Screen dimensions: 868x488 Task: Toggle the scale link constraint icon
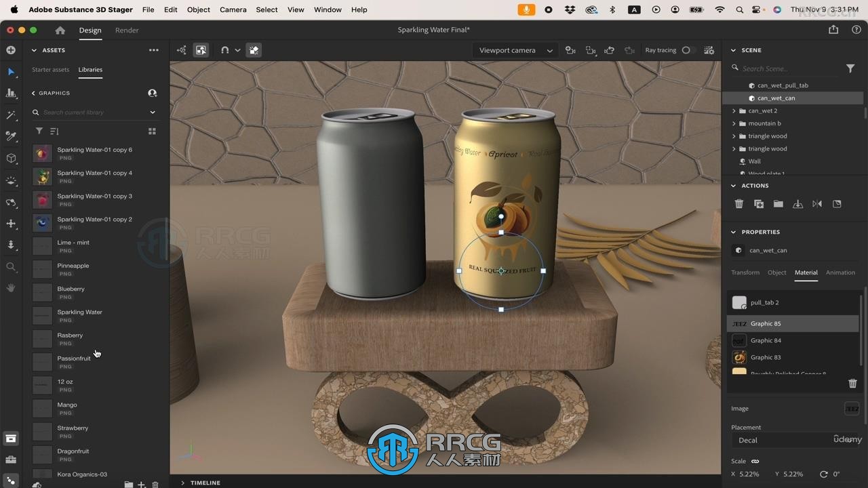tap(755, 462)
